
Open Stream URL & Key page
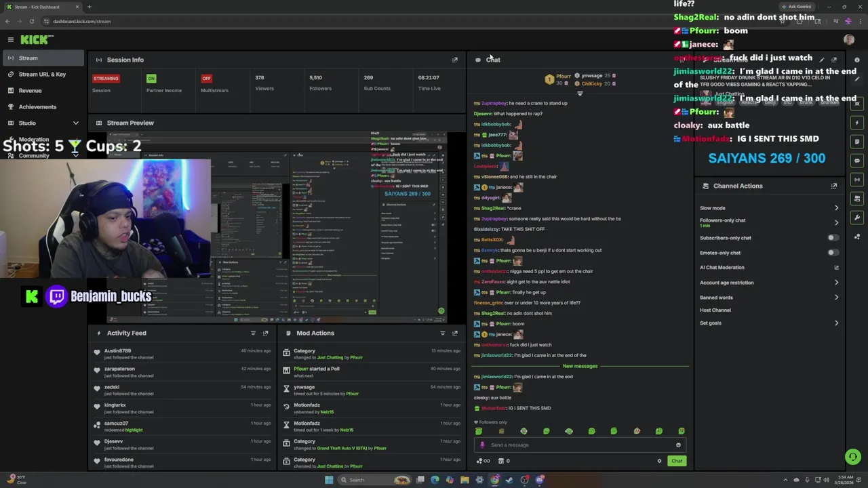click(43, 75)
